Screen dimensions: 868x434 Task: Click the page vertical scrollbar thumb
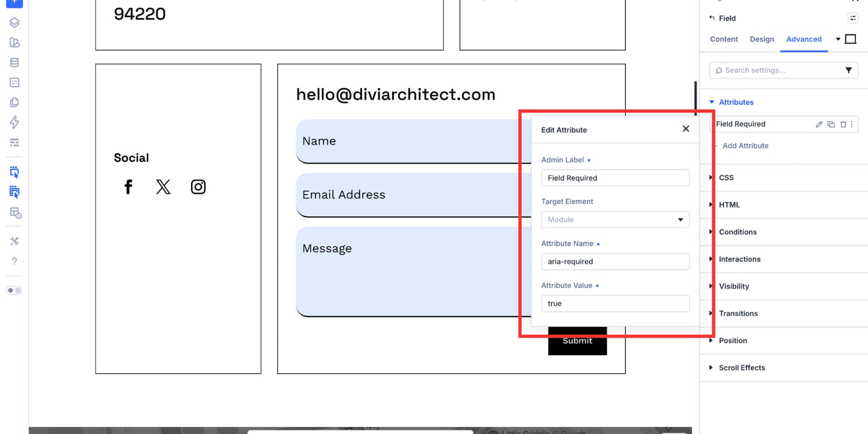tap(695, 98)
